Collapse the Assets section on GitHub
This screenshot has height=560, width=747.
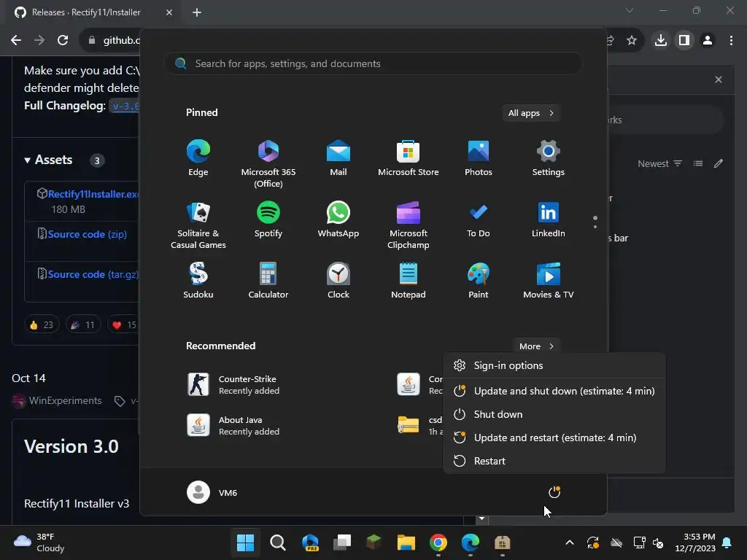point(49,160)
